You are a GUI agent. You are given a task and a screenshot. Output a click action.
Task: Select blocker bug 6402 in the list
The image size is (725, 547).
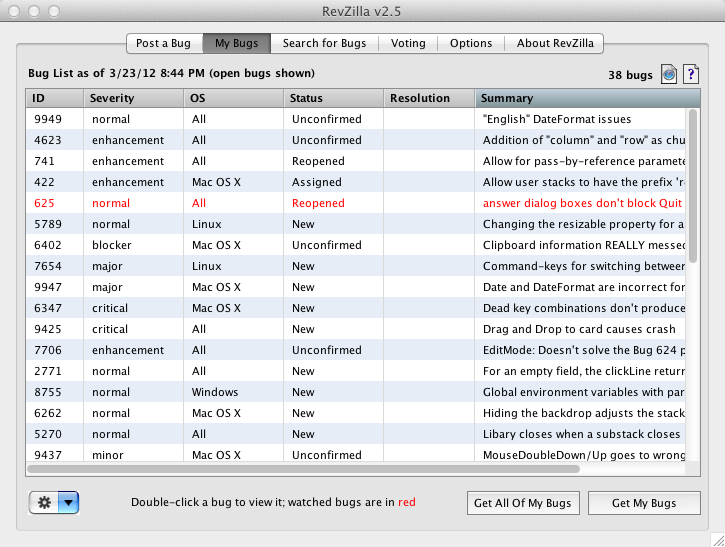point(300,245)
